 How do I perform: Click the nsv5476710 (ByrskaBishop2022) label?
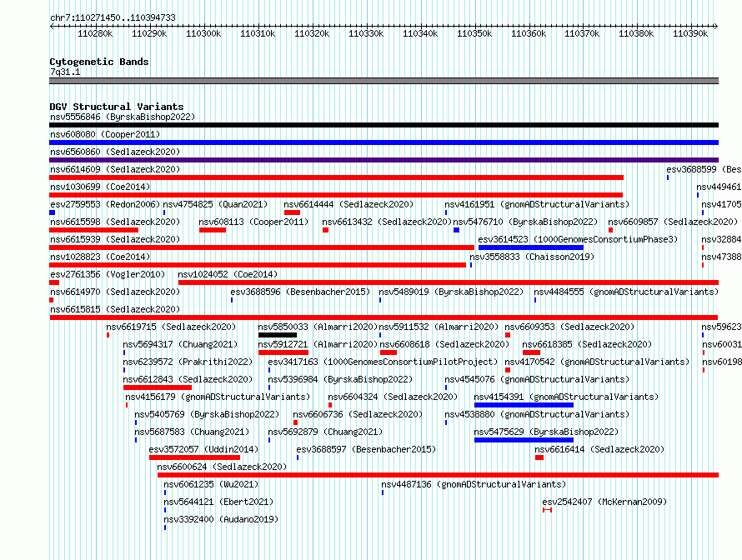click(525, 222)
